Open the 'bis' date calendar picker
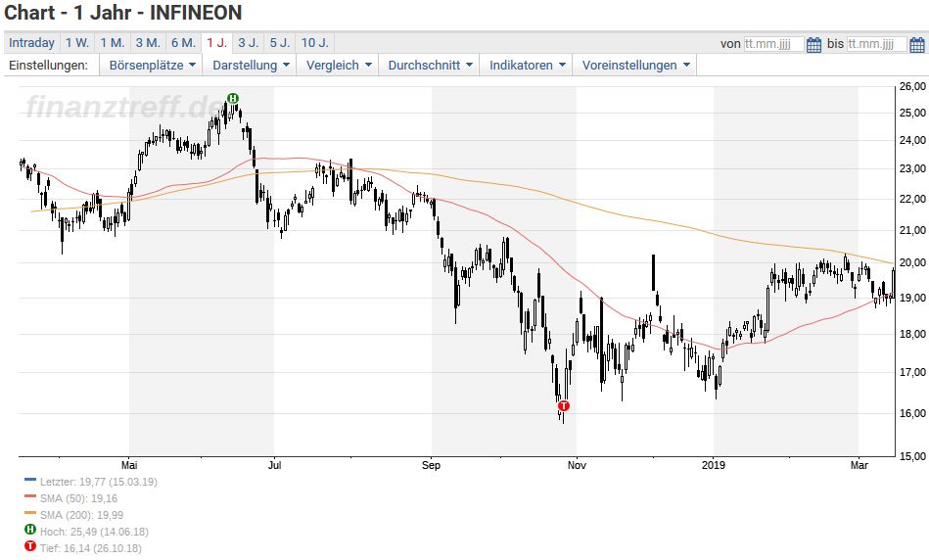Screen dimensions: 929x560 pyautogui.click(x=916, y=44)
